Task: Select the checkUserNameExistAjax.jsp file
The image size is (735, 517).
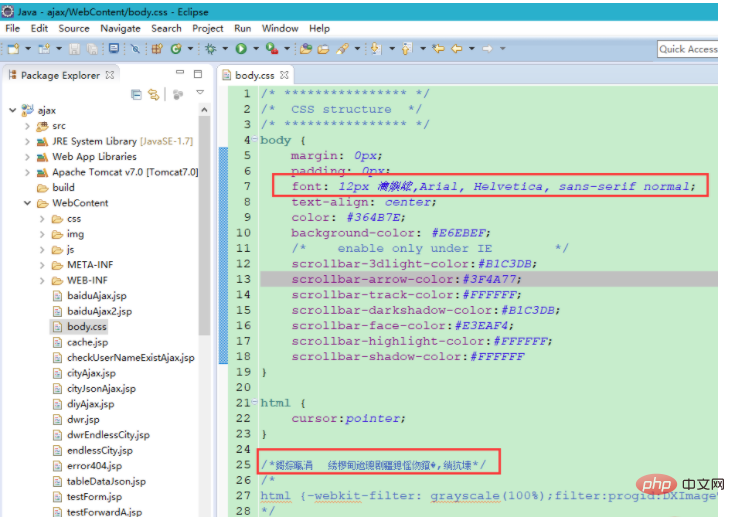Action: (130, 357)
